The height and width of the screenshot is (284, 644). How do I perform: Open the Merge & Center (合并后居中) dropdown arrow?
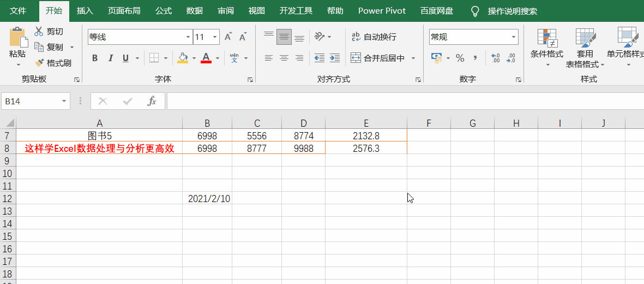tap(413, 58)
